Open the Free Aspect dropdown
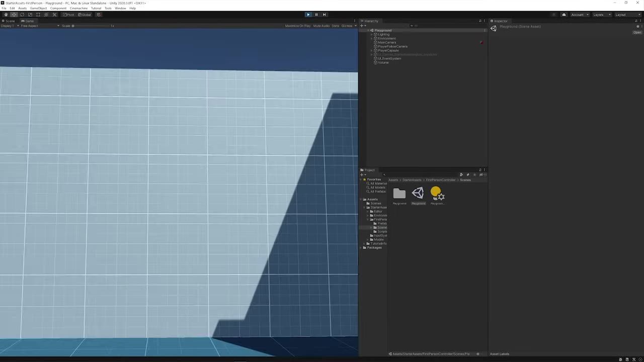The height and width of the screenshot is (362, 644). (40, 26)
